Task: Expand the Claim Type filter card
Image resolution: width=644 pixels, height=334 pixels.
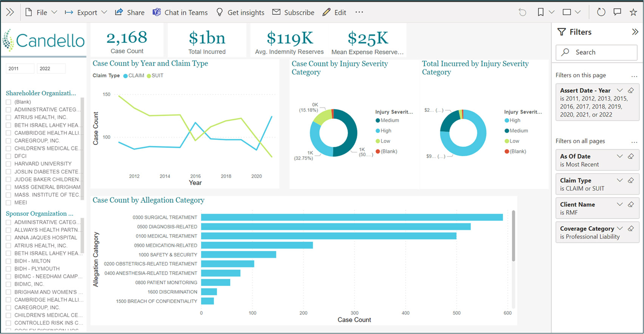Action: [x=619, y=180]
